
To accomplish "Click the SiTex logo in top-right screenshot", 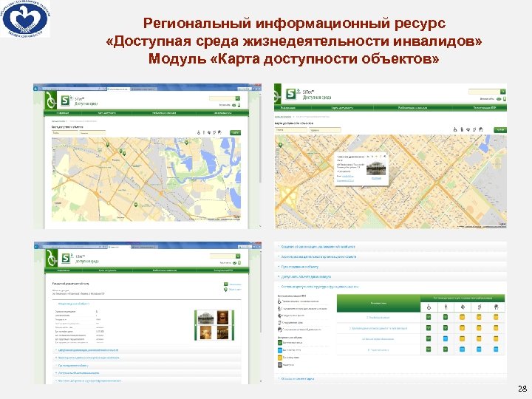I will click(x=291, y=94).
